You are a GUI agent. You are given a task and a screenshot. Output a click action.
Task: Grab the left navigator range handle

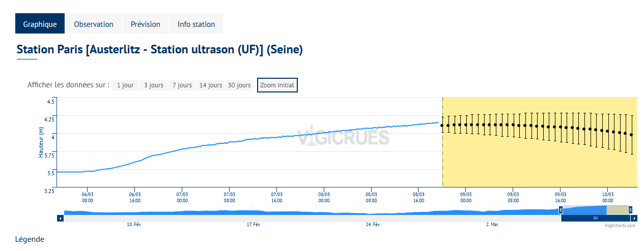(561, 210)
